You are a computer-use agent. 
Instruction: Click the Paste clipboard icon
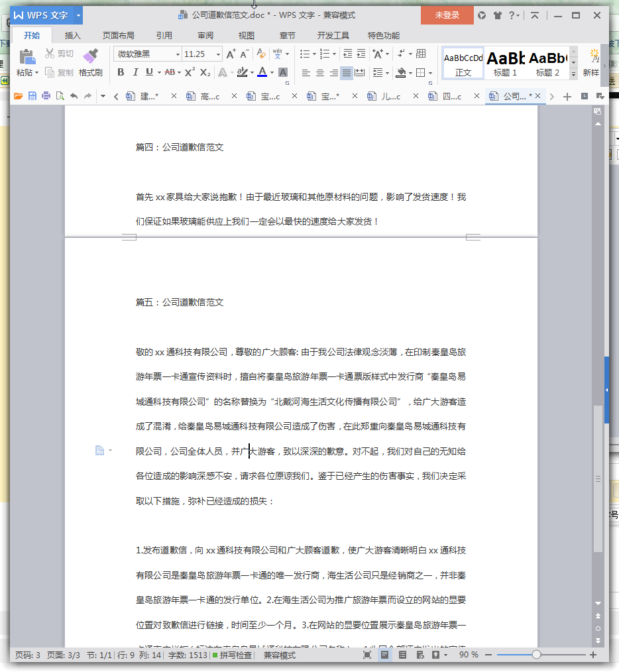click(27, 56)
